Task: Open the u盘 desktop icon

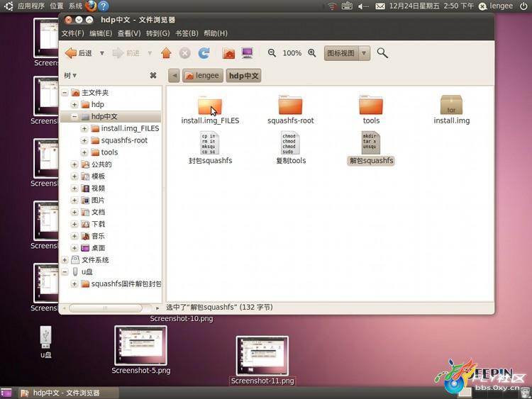Action: pyautogui.click(x=46, y=337)
